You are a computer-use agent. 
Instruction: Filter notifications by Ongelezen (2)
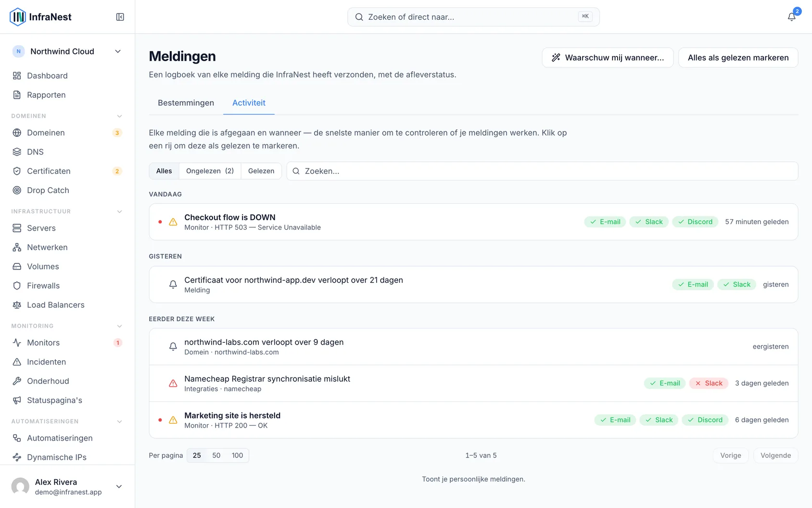(x=210, y=171)
